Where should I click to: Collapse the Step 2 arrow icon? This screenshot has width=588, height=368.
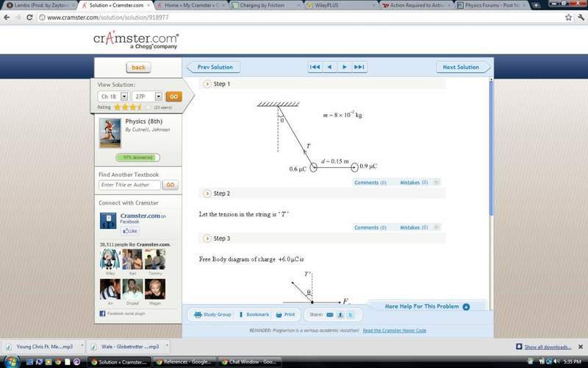tap(207, 194)
